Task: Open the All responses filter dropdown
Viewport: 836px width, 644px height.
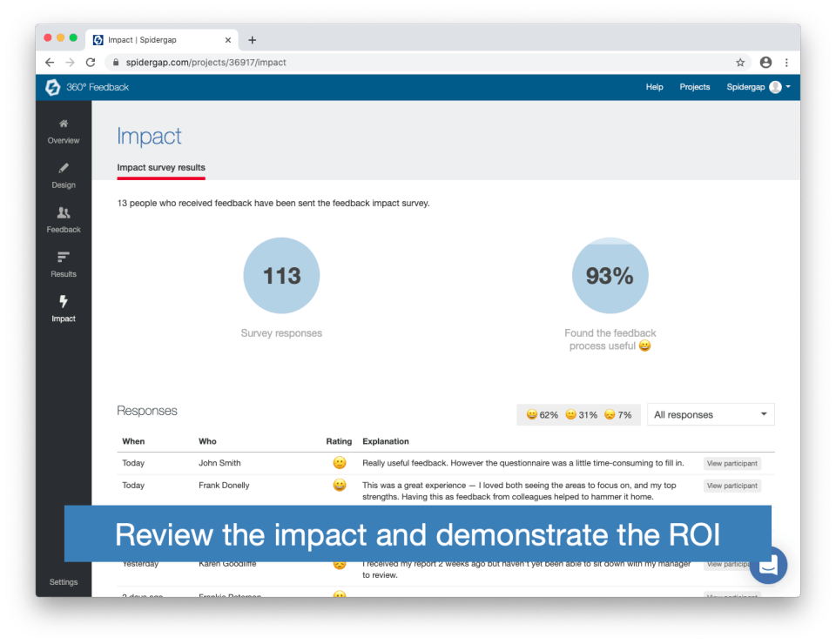Action: [711, 414]
